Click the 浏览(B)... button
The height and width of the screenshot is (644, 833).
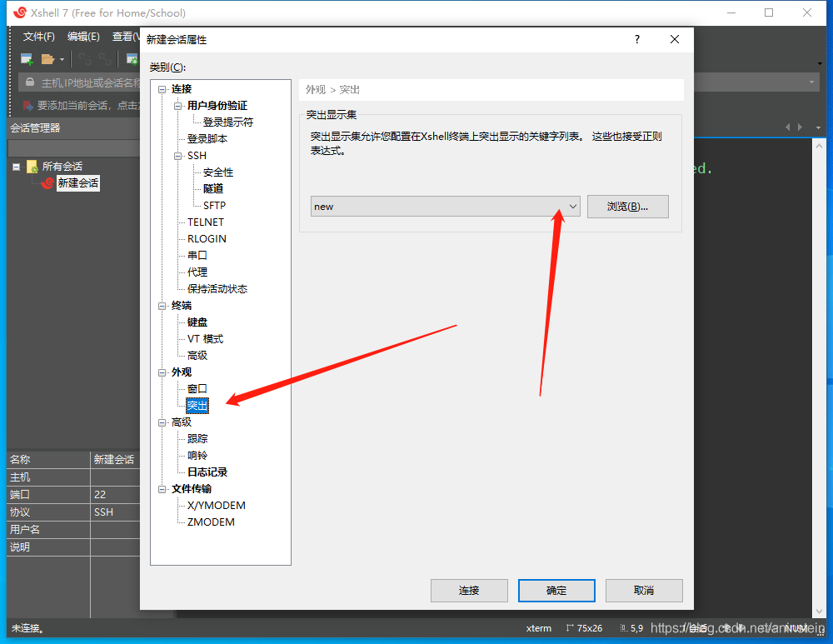point(627,206)
